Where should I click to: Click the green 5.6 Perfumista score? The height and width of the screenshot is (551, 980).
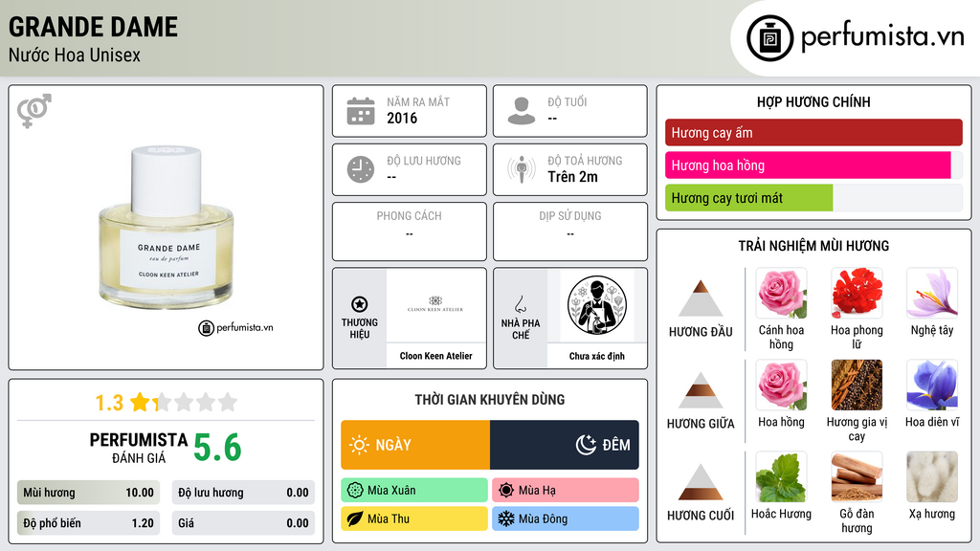(217, 448)
